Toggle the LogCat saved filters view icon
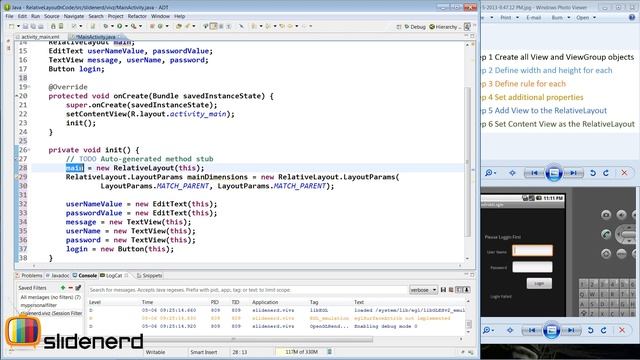This screenshot has height=360, width=640. tap(459, 290)
